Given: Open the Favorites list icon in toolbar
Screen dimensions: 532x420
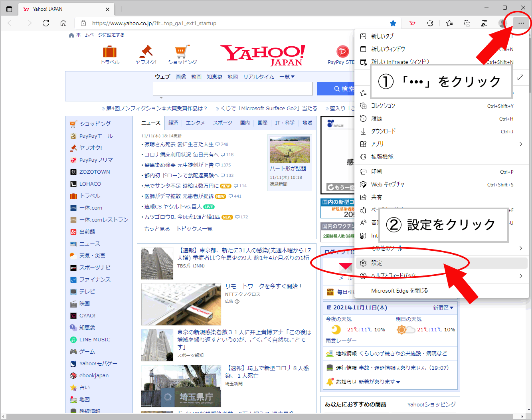Looking at the screenshot, I should (x=449, y=23).
